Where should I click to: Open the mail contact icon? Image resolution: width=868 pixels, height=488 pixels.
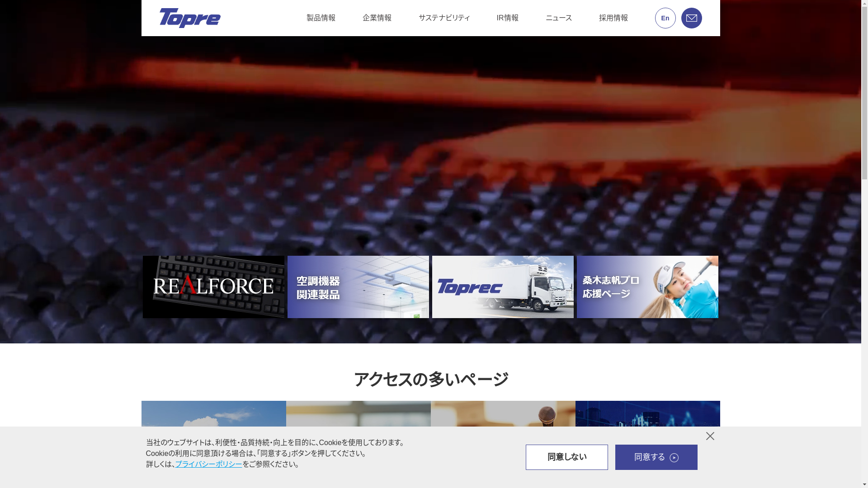[x=691, y=18]
